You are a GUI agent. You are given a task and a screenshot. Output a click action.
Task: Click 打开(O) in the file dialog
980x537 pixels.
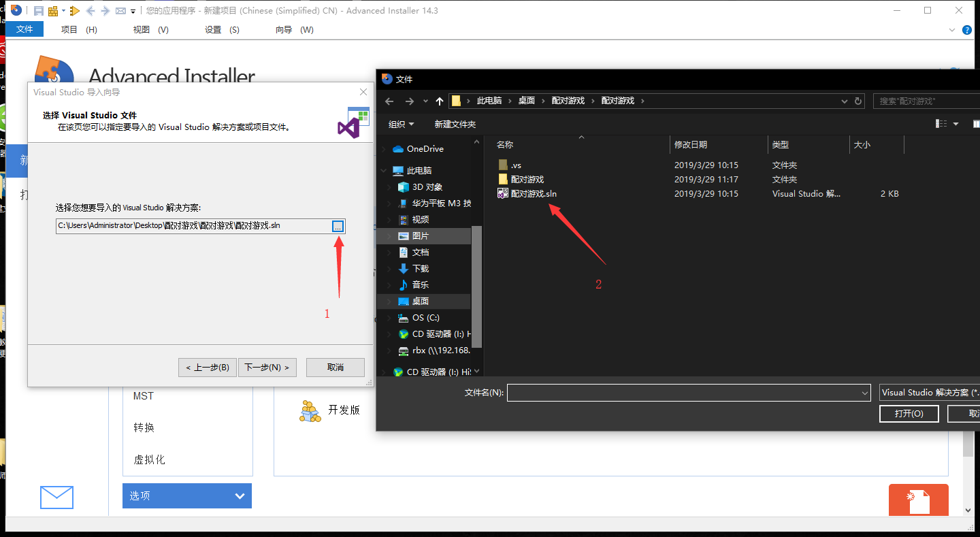click(x=909, y=413)
